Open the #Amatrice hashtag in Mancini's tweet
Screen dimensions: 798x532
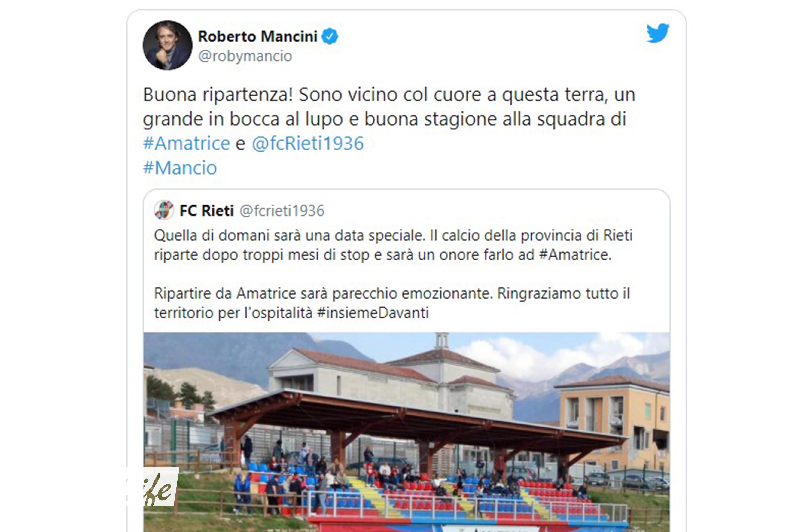[x=186, y=143]
